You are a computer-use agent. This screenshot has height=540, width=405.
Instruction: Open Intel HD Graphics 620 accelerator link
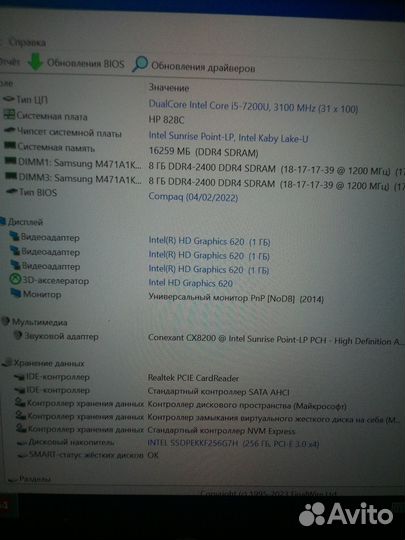[190, 283]
